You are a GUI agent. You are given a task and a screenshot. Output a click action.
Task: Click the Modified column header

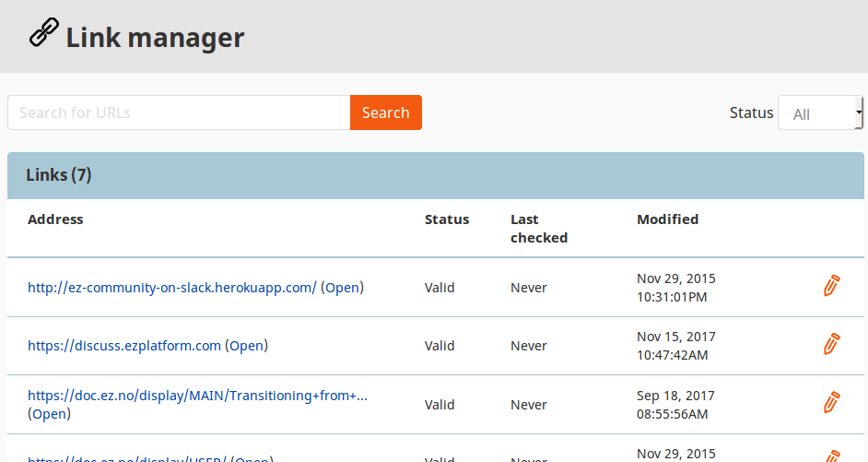pyautogui.click(x=667, y=219)
